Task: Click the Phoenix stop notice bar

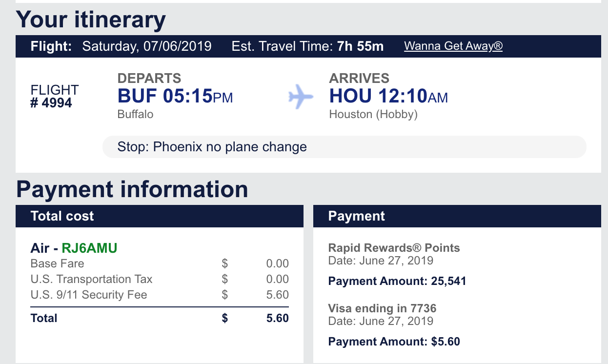Action: tap(344, 147)
